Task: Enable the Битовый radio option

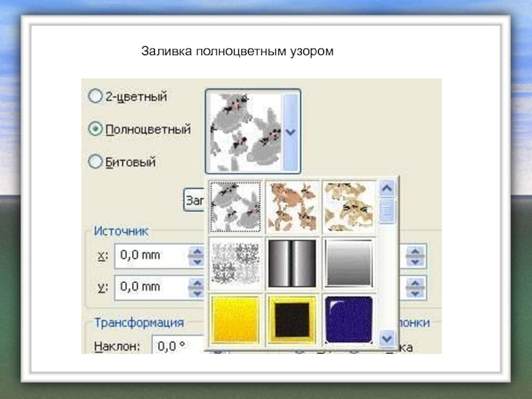Action: 96,162
